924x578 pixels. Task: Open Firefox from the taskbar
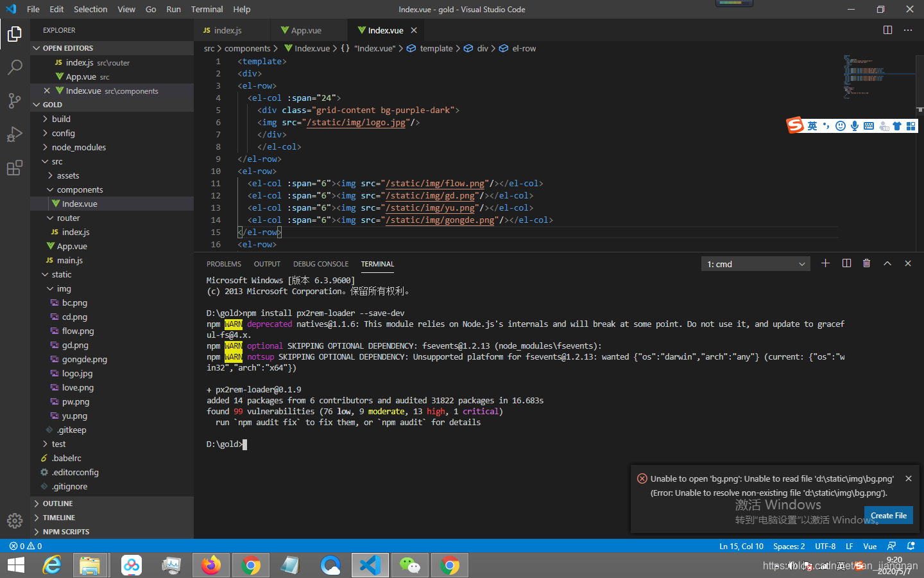211,565
